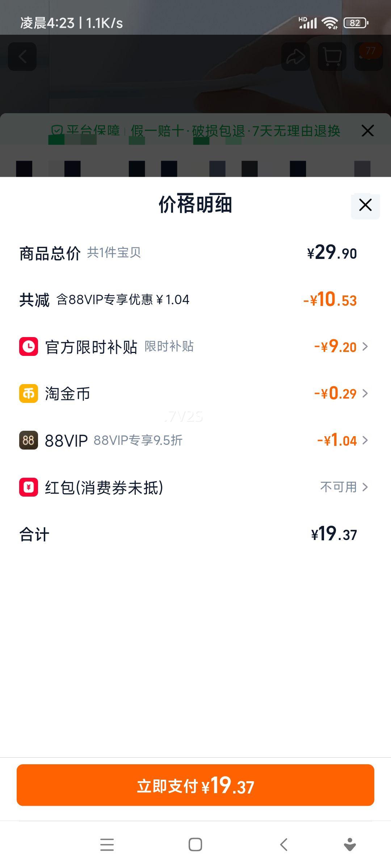
Task: Expand 淘金币 deduction of ¥0.29
Action: point(365,393)
